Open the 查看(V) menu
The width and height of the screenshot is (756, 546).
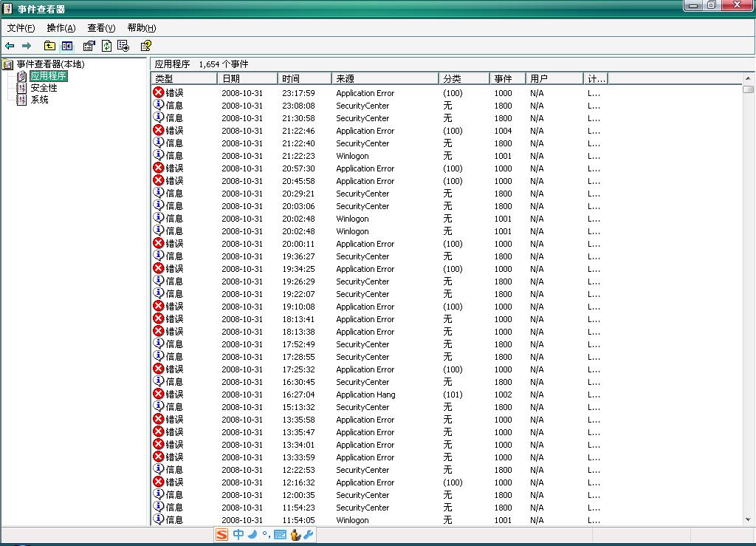pyautogui.click(x=101, y=28)
